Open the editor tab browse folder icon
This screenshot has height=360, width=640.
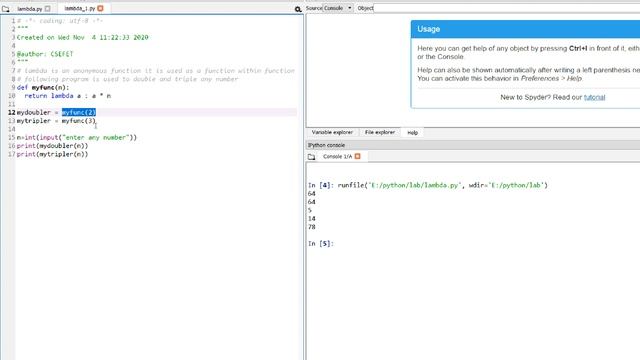coord(5,9)
